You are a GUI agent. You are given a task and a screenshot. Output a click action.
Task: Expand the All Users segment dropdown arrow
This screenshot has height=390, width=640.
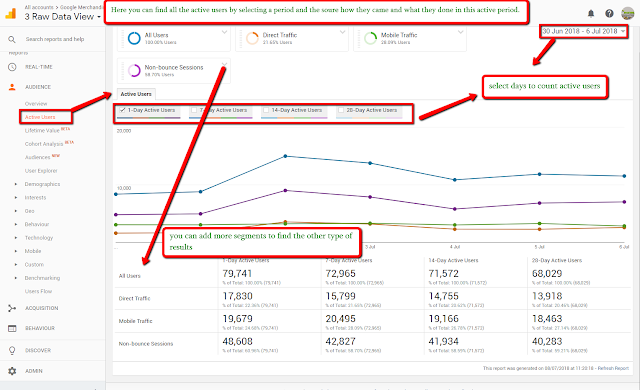click(x=224, y=32)
